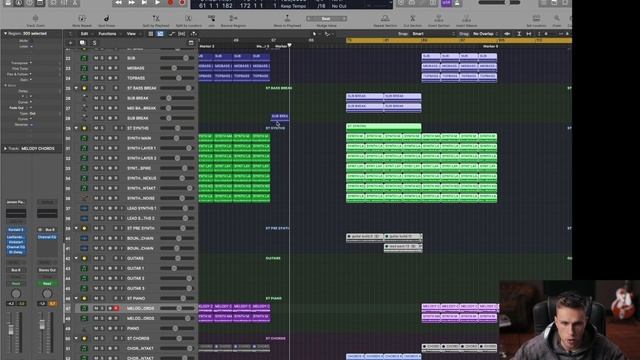Solo the PIANO track
Viewport: 640px width, 360px height.
pyautogui.click(x=102, y=328)
